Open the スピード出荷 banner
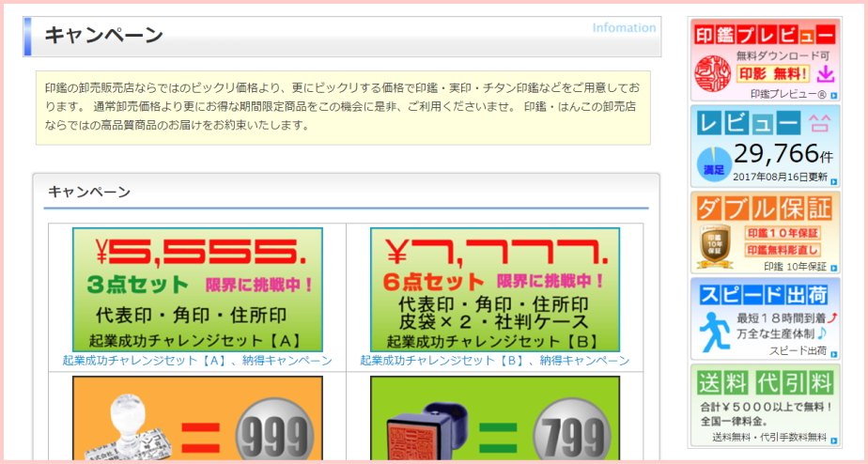Screen dimensions: 868x464 (765, 319)
